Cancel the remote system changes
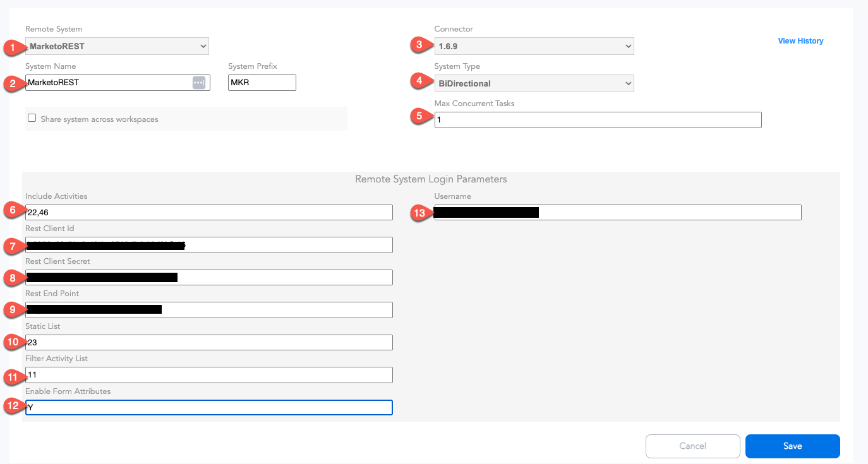Viewport: 868px width, 464px height. click(x=692, y=446)
